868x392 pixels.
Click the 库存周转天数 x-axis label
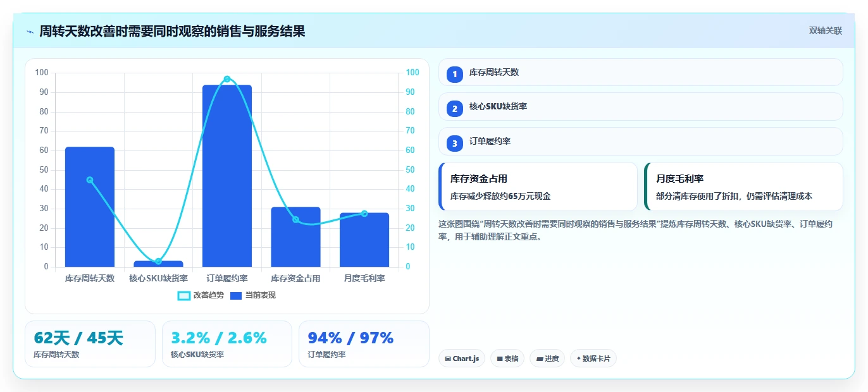90,278
